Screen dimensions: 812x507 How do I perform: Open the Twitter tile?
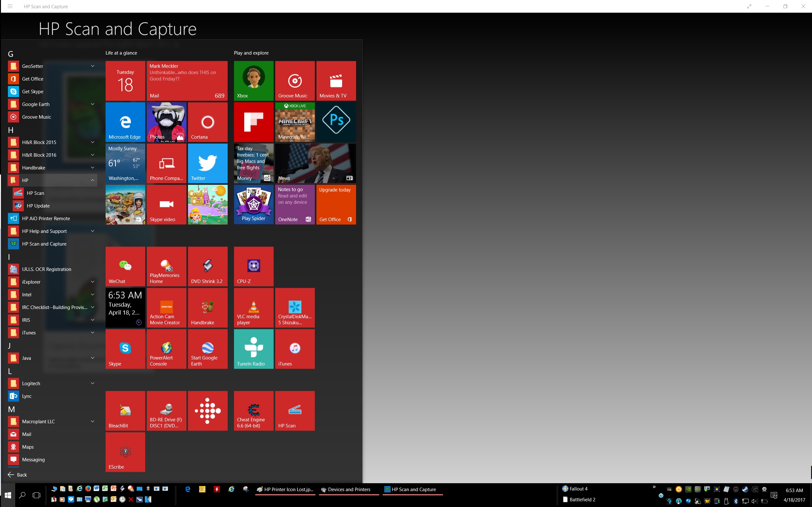[x=207, y=163]
